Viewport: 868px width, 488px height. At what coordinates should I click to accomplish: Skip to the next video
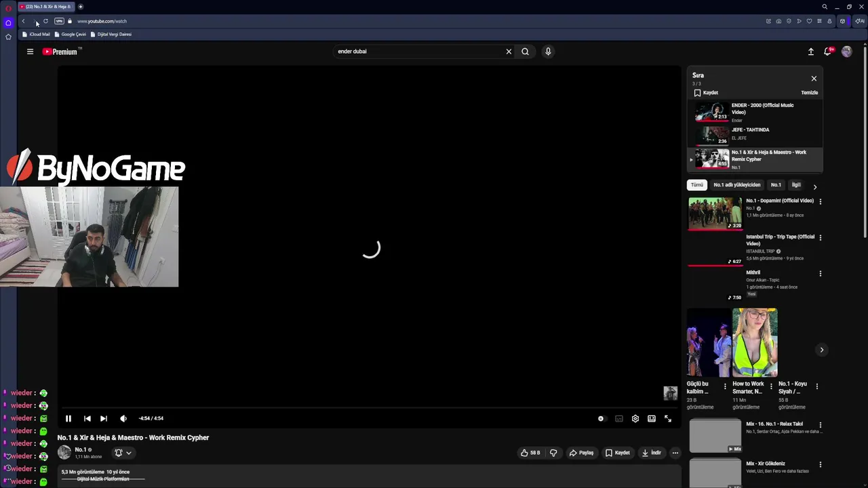pyautogui.click(x=104, y=418)
